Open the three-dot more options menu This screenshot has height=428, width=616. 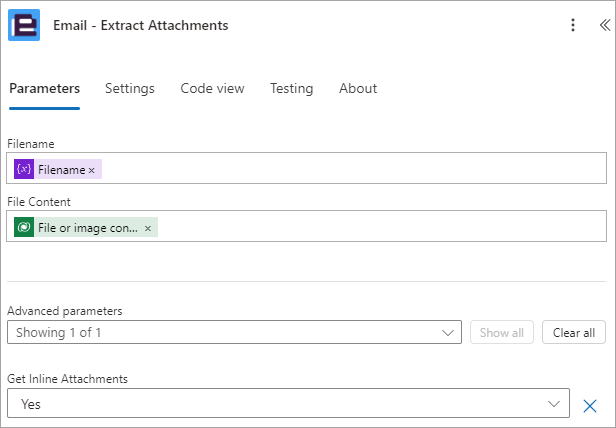[573, 25]
